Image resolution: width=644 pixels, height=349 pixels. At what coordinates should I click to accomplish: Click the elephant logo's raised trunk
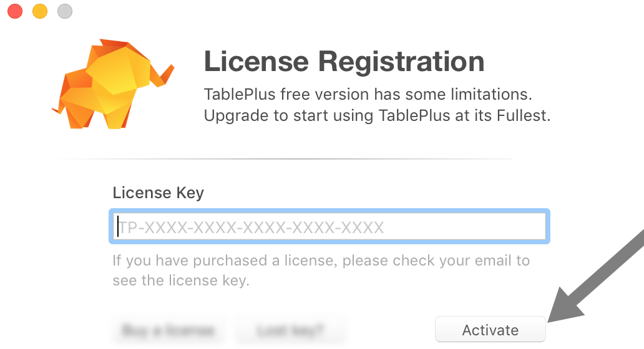(x=165, y=74)
